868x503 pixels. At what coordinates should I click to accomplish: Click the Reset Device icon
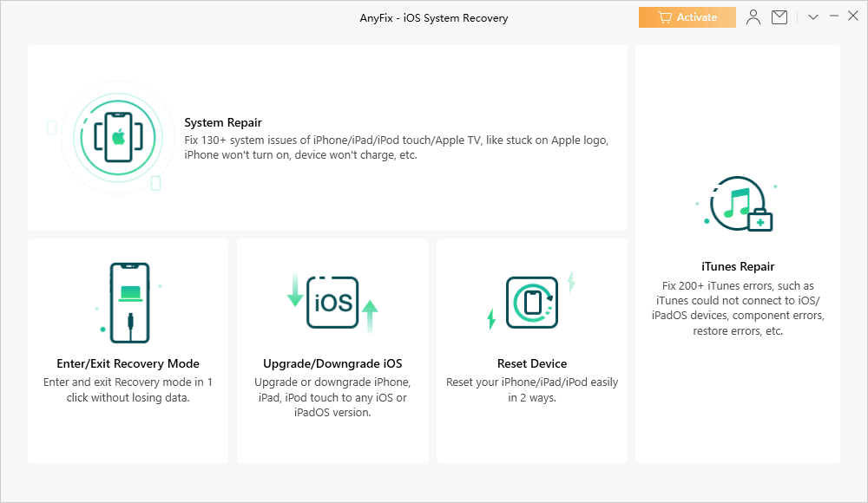(x=531, y=302)
